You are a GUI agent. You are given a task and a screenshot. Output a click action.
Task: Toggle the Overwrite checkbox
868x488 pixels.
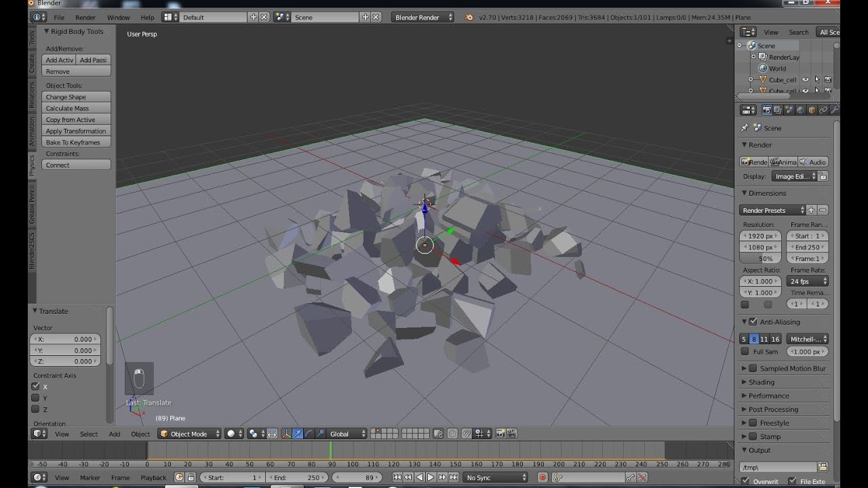(745, 481)
